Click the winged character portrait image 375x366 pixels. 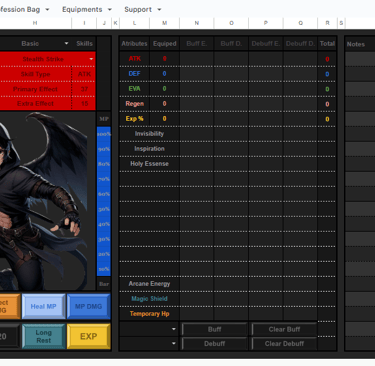[x=43, y=202]
